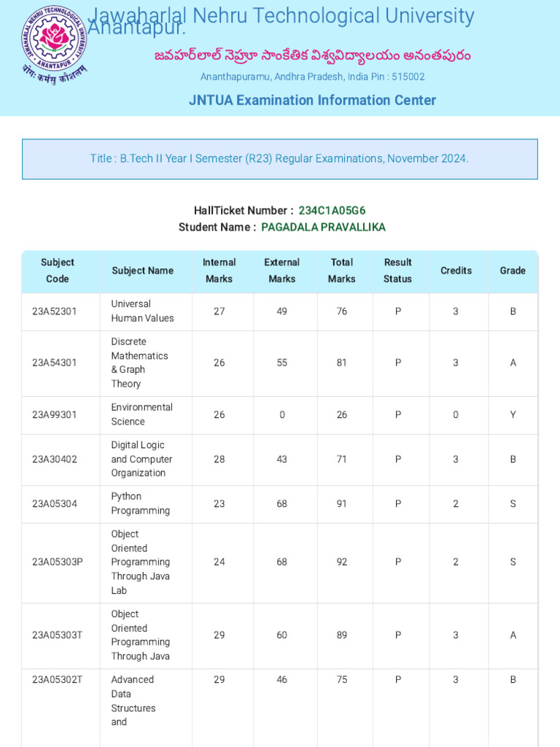Click the Subject Code column header
Screen dimensions: 560x747
pos(58,271)
